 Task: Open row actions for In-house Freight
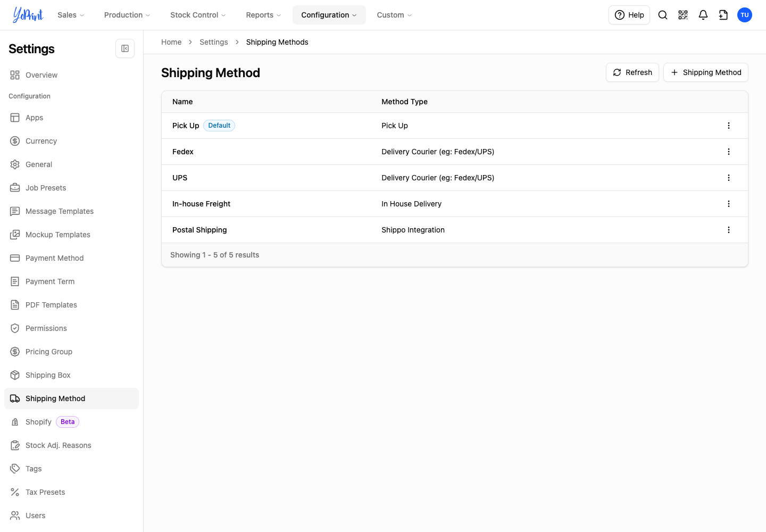click(729, 204)
